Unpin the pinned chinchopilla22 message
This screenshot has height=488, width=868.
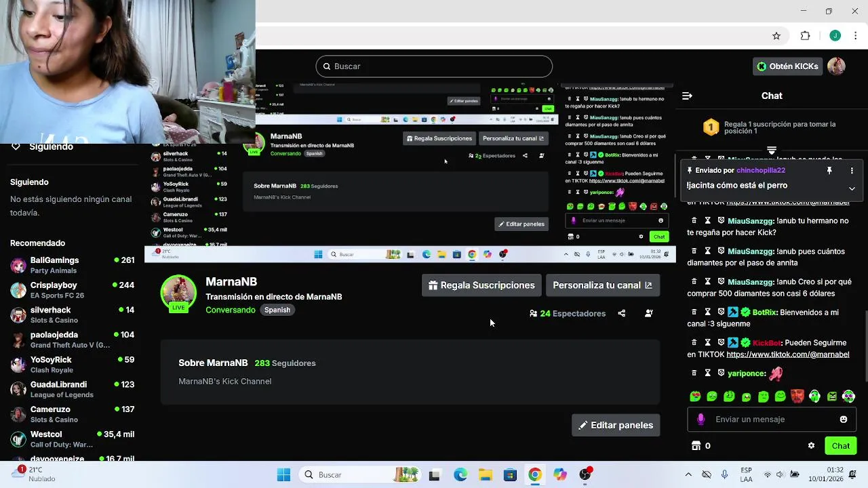click(829, 171)
